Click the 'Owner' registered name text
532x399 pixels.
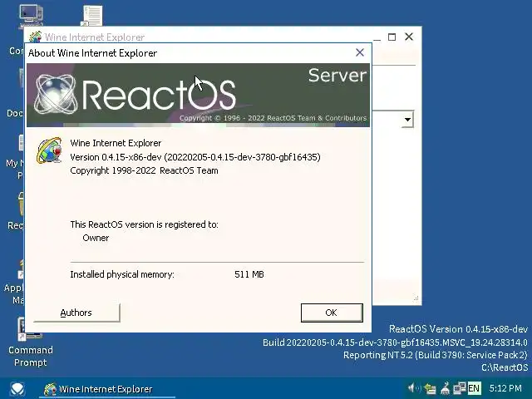click(96, 238)
